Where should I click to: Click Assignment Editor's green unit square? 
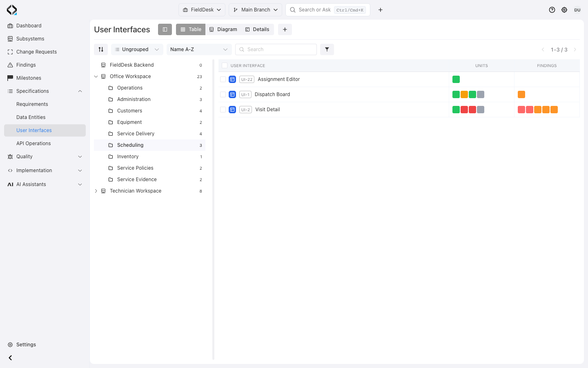pyautogui.click(x=456, y=79)
